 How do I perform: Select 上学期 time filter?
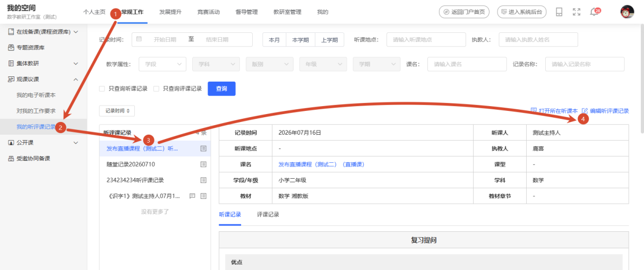pos(330,39)
